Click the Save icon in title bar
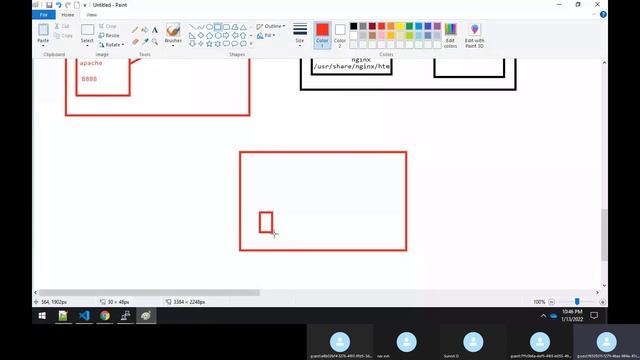Viewport: 640px width, 360px height. pos(49,5)
